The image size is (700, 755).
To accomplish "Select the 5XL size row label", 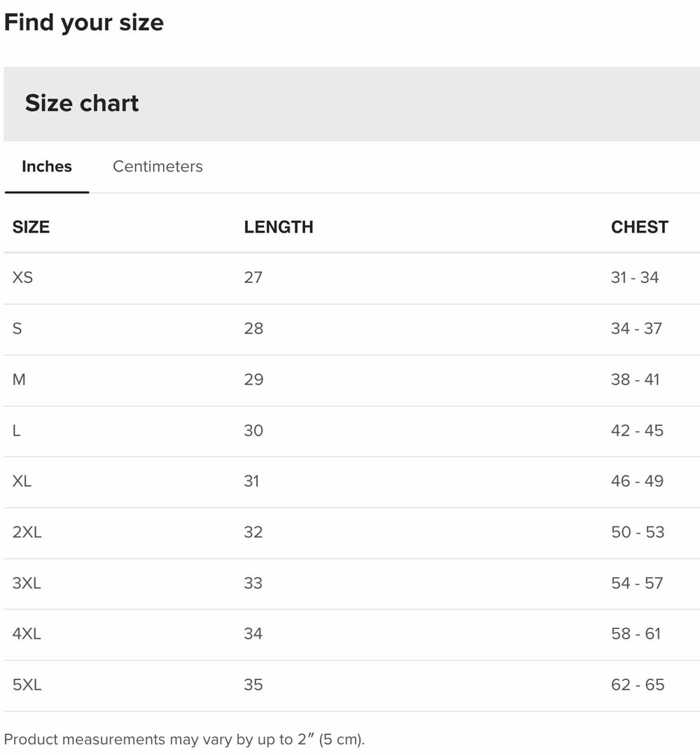I will [27, 685].
